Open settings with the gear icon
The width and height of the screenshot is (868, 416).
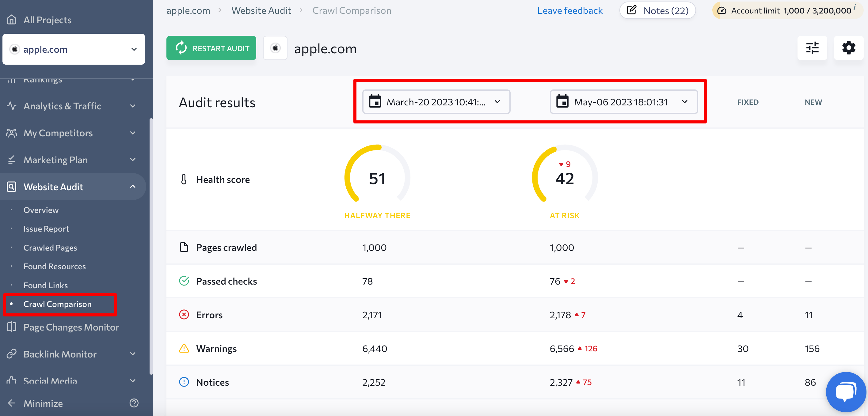point(848,48)
